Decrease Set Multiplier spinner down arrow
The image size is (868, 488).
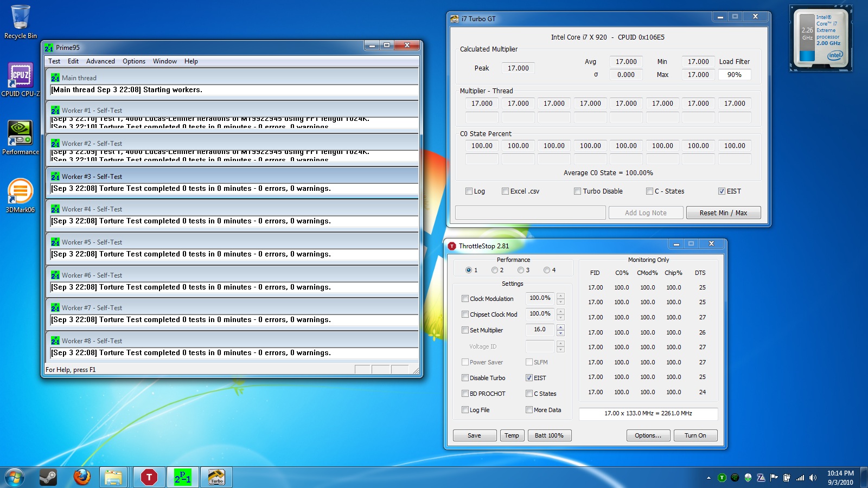tap(560, 333)
